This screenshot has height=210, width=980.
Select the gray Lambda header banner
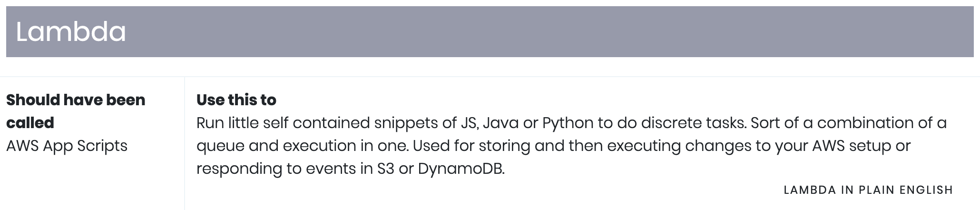(490, 31)
